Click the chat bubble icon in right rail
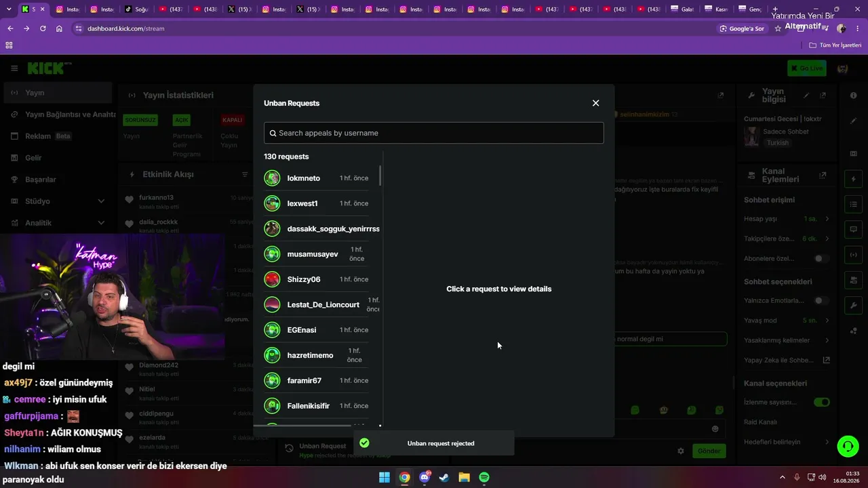 (x=853, y=230)
